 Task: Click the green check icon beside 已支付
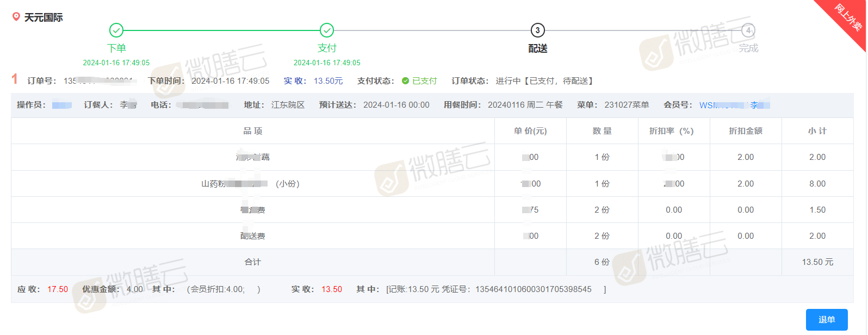405,81
